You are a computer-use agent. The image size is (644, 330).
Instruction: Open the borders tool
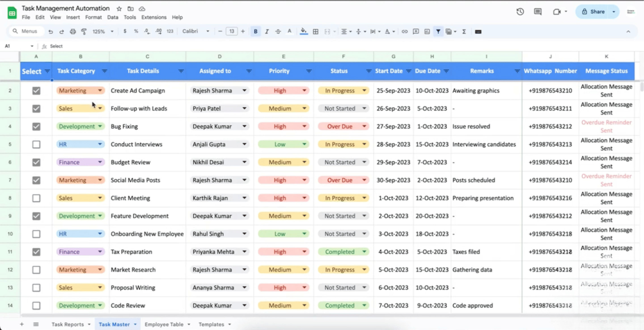[x=316, y=32]
